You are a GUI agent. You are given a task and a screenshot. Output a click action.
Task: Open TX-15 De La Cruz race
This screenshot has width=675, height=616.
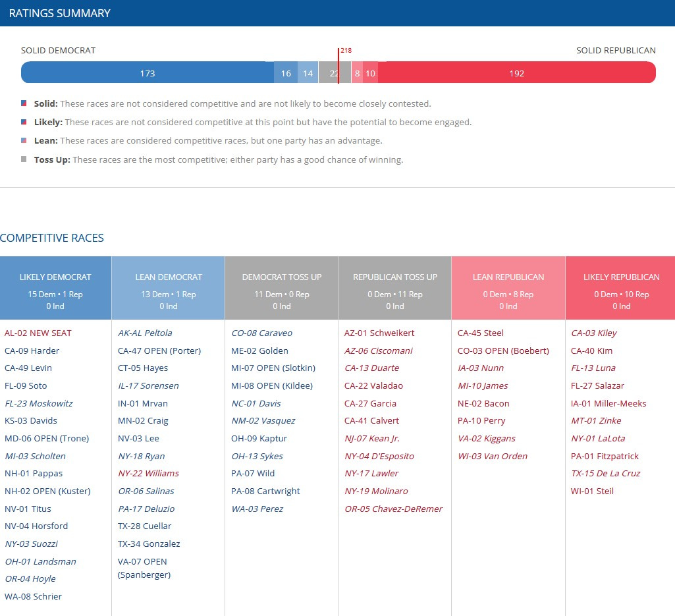click(x=605, y=473)
